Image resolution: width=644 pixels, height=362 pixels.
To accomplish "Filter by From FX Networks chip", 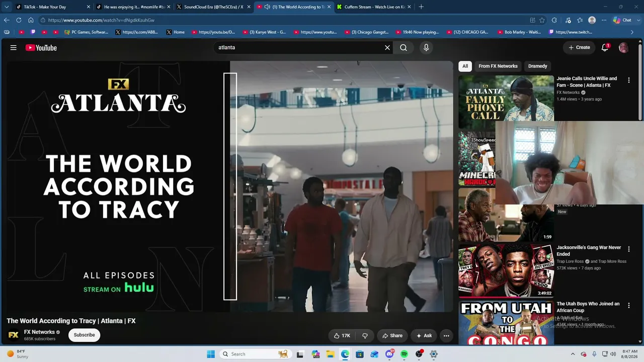I will (498, 66).
